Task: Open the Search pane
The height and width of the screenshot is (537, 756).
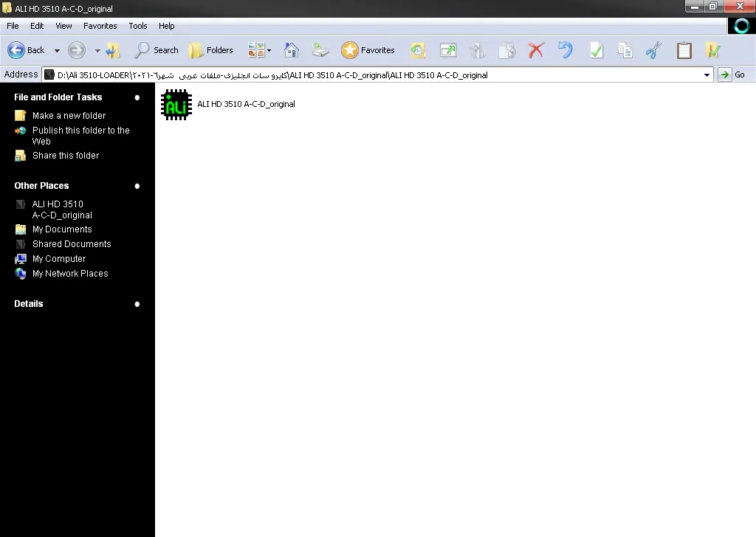Action: [157, 50]
